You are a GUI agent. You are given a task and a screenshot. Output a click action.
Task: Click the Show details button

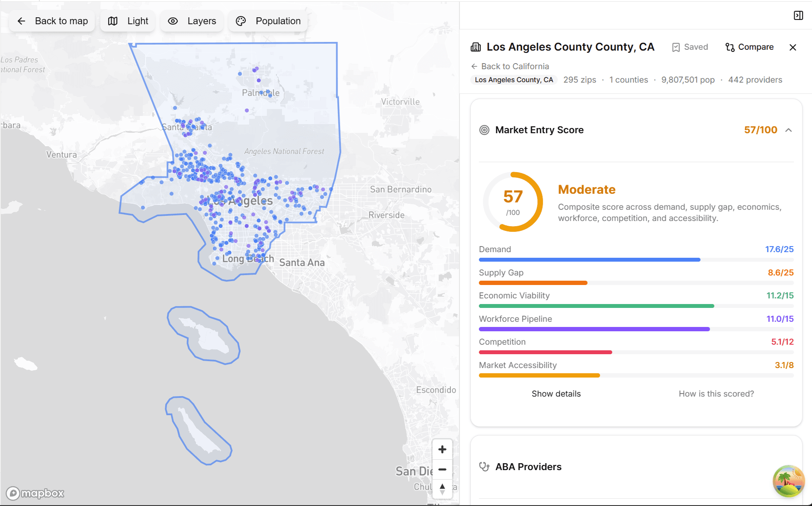click(556, 394)
